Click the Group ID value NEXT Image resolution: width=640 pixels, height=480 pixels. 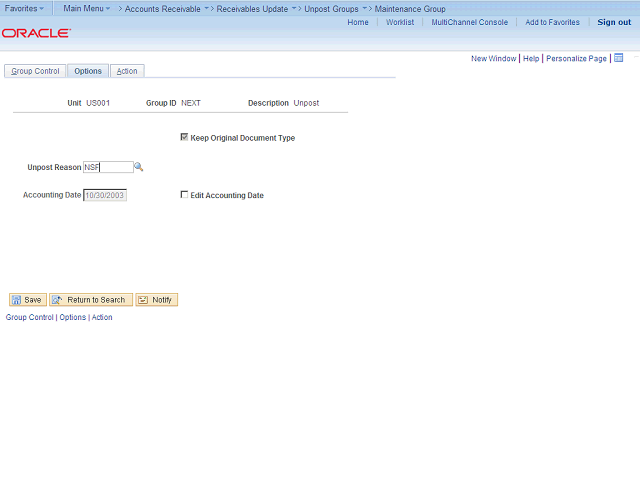click(191, 103)
